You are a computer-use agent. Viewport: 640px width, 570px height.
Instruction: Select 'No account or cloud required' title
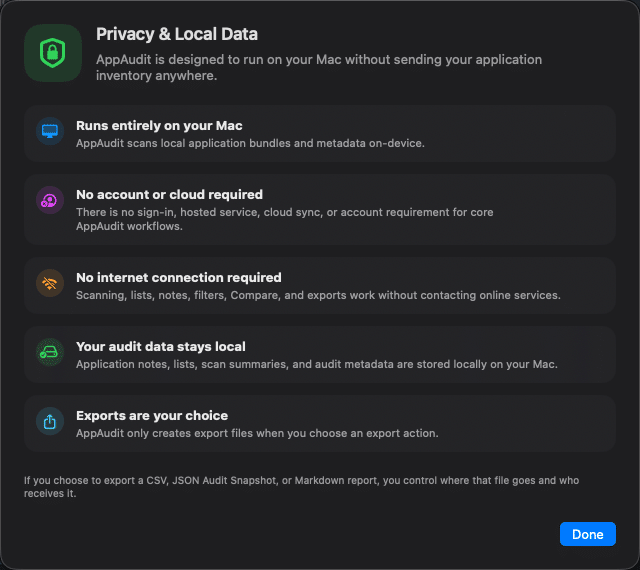169,195
